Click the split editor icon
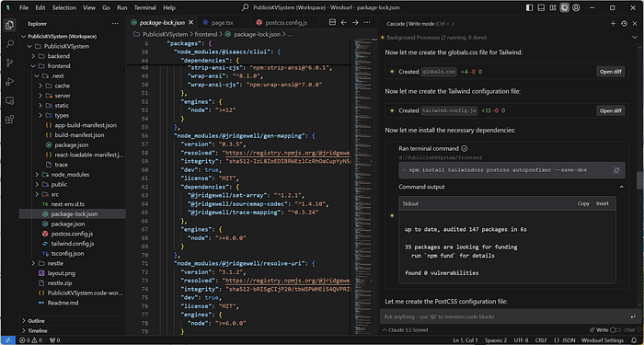This screenshot has width=644, height=345. pos(333,23)
